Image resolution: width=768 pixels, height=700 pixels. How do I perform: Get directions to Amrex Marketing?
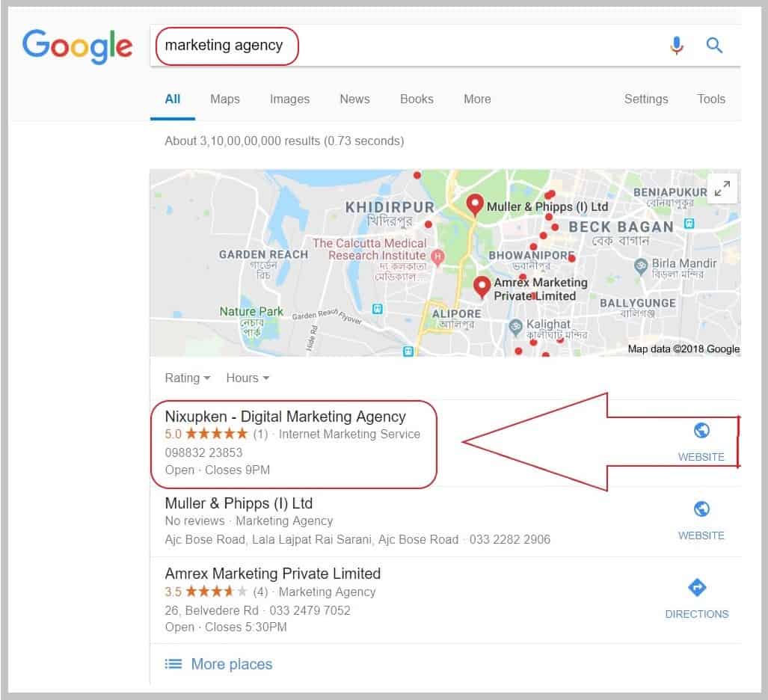point(697,587)
